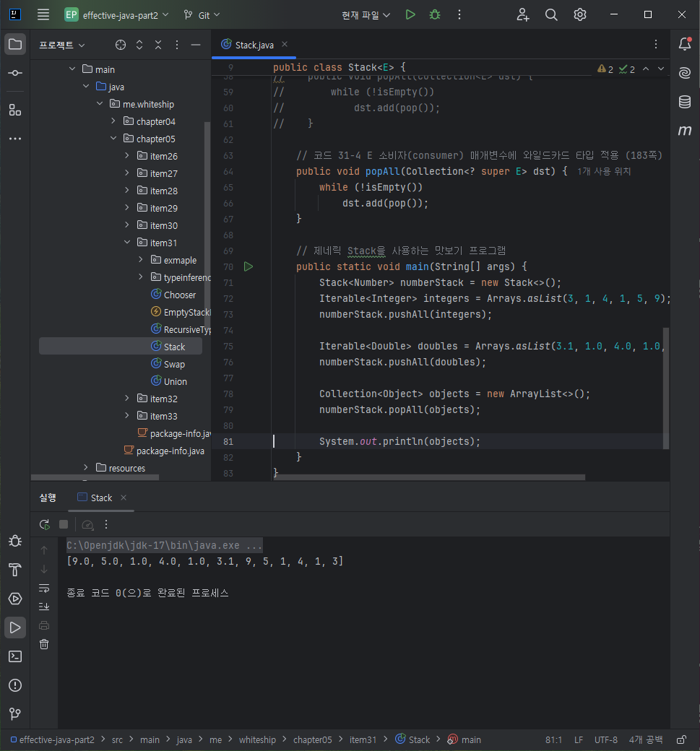
Task: Click the run gutter icon beside main method
Action: [249, 266]
